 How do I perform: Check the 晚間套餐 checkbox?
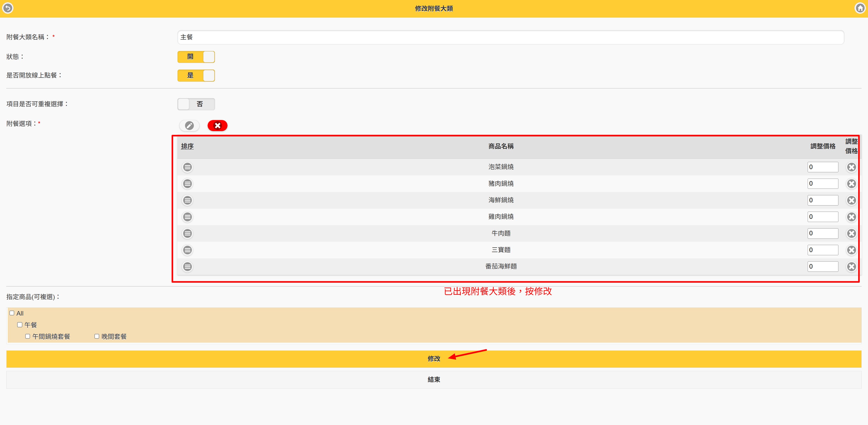(97, 336)
